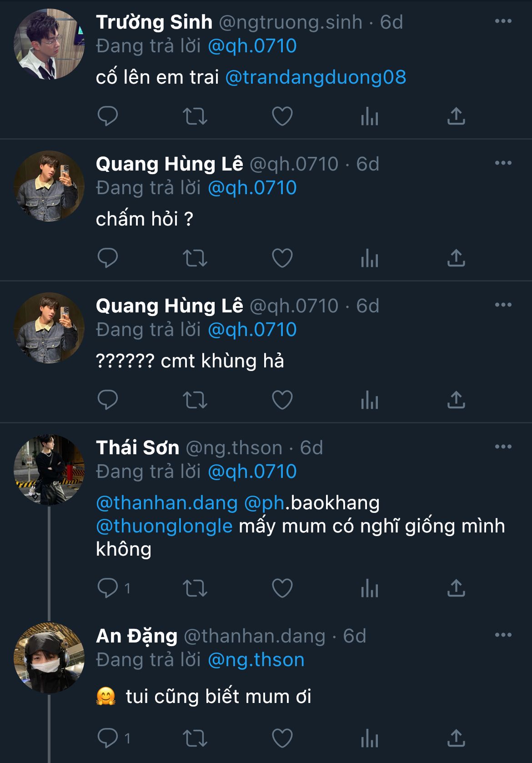View analytics for 'chấm hỏi ?' tweet
Screen dimensions: 532x763
[x=369, y=258]
